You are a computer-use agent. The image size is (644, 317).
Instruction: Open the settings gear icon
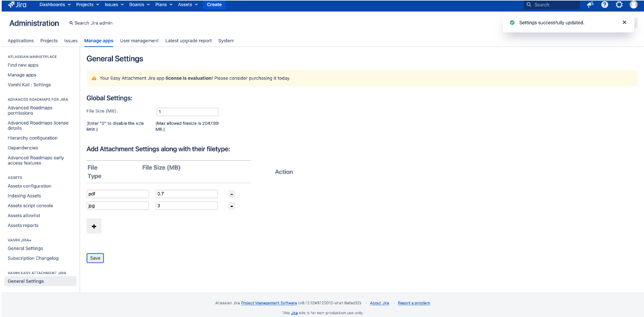tap(619, 5)
